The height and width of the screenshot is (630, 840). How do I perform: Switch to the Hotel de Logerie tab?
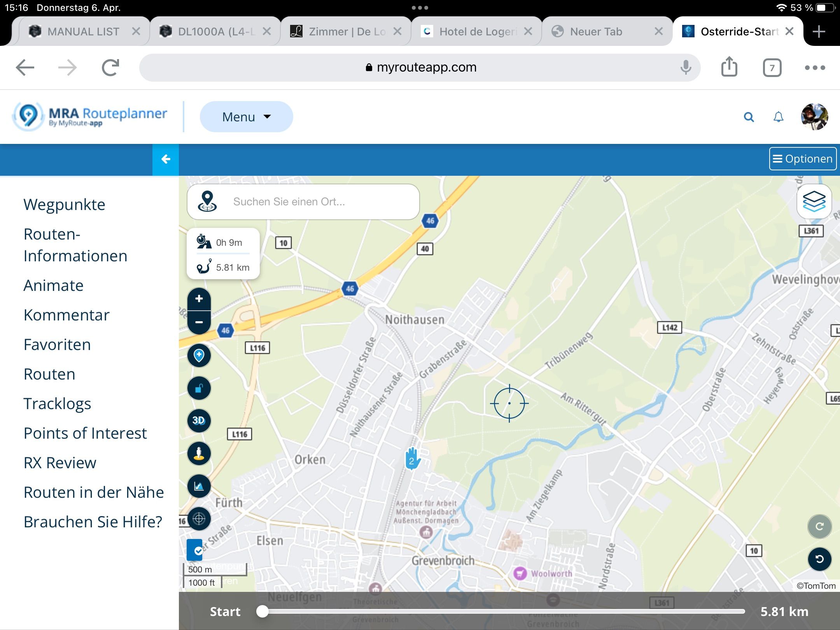point(478,31)
